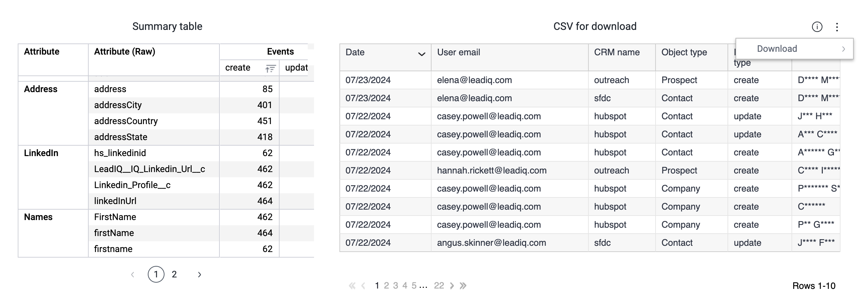Screen dimensions: 868x308
Task: Sort by User email column header
Action: tap(458, 52)
